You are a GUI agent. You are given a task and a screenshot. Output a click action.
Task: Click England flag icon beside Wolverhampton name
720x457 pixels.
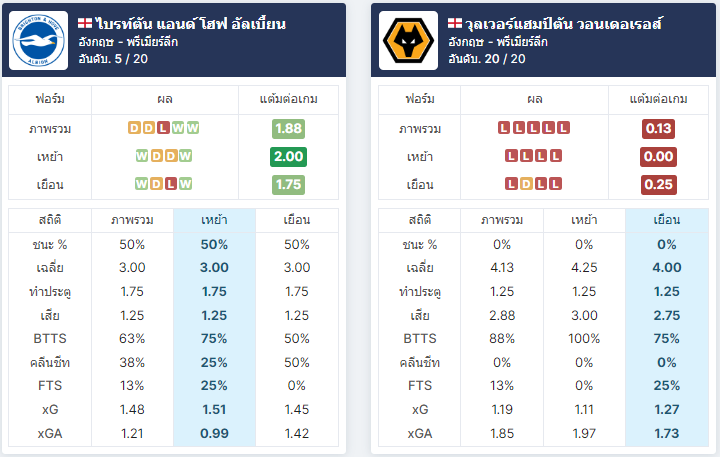coord(455,23)
